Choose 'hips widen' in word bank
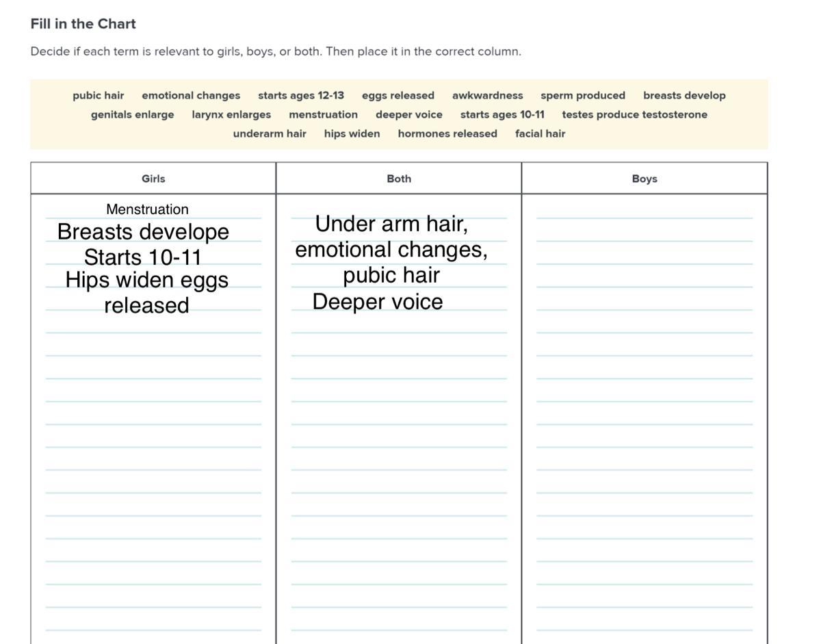This screenshot has width=821, height=644. click(x=352, y=133)
